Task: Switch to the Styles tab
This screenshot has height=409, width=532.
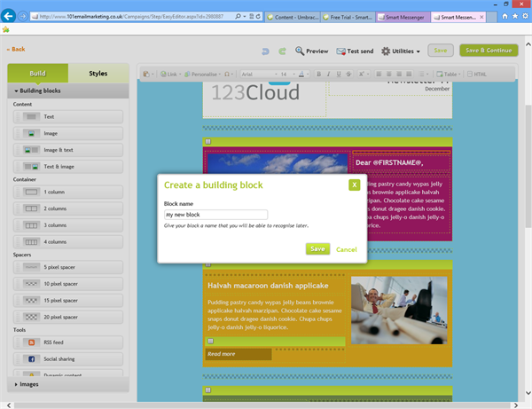Action: pyautogui.click(x=98, y=73)
